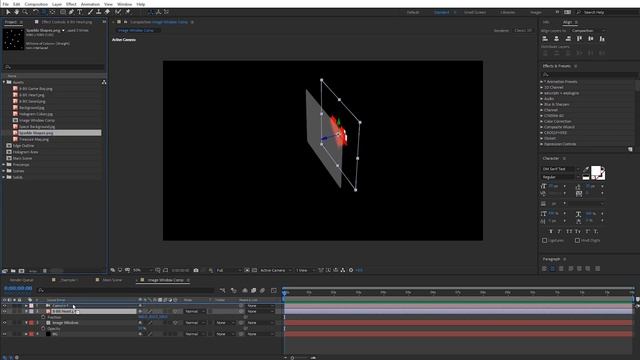640x360 pixels.
Task: Click the white fill color swatch
Action: click(596, 171)
